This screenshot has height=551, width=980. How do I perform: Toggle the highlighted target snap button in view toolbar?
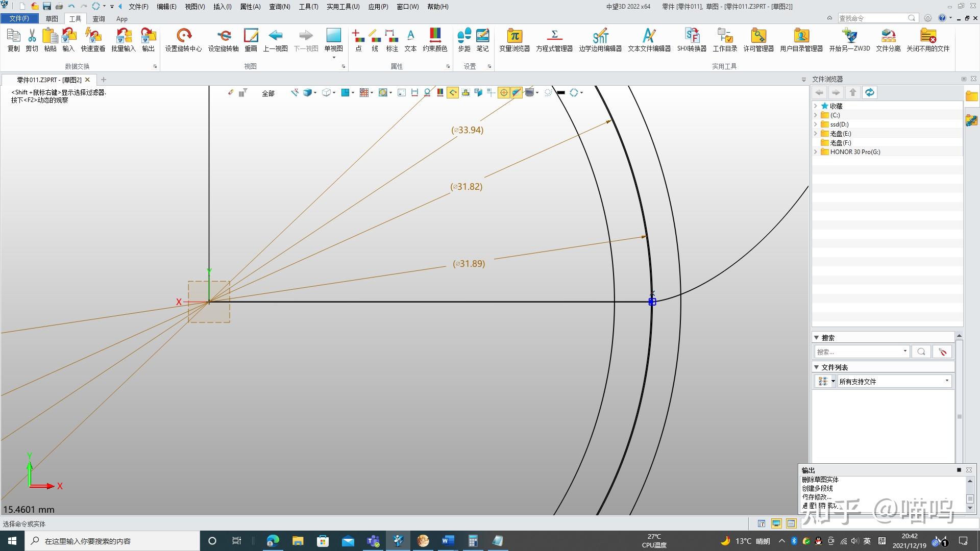coord(504,92)
